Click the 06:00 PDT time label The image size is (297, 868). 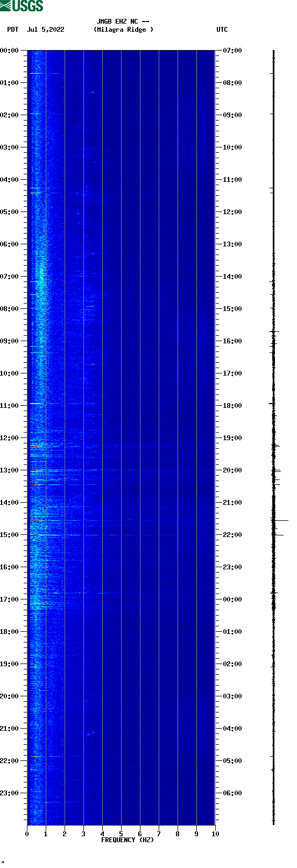click(10, 244)
